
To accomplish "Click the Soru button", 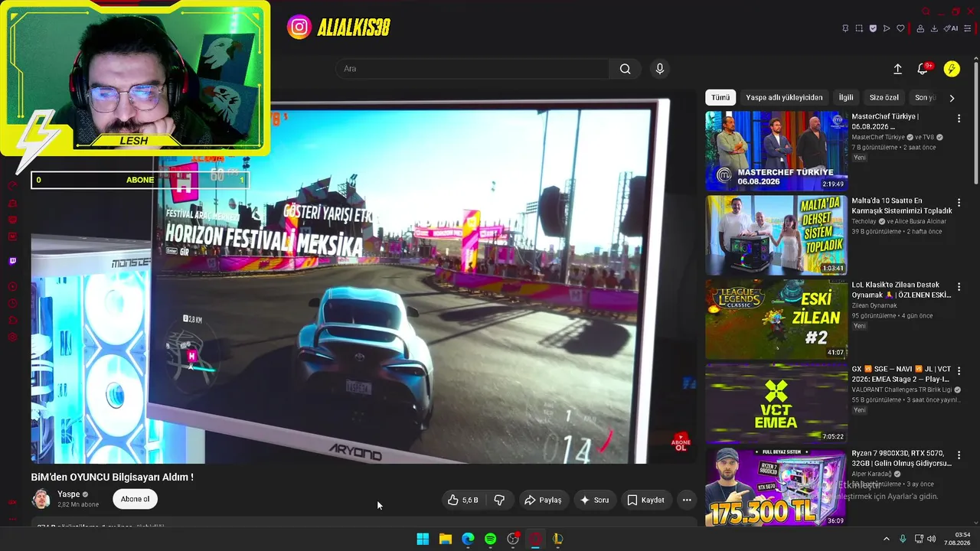I will [x=595, y=500].
